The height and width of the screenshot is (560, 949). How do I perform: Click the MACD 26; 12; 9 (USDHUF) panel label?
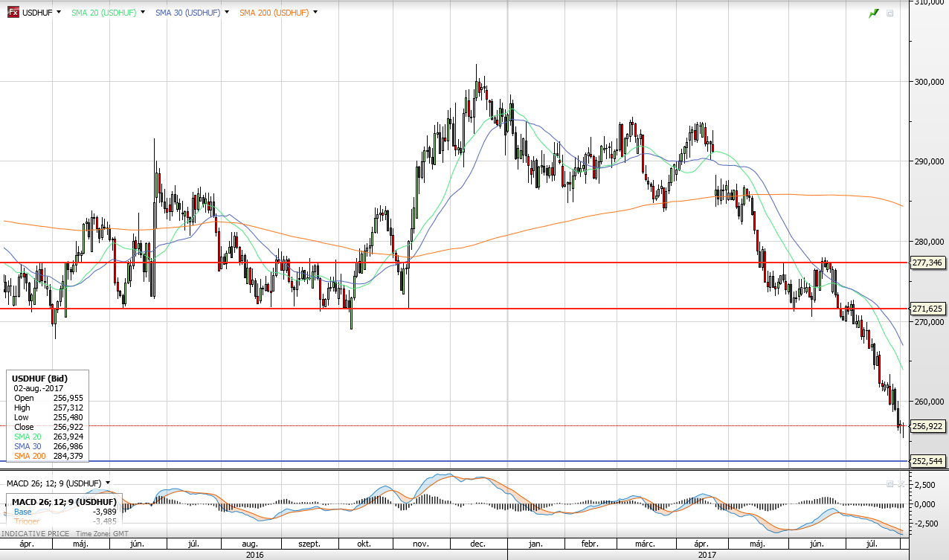(54, 483)
